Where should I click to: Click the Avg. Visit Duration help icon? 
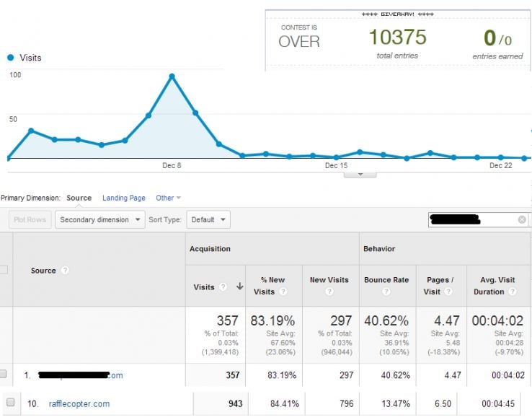[x=512, y=292]
